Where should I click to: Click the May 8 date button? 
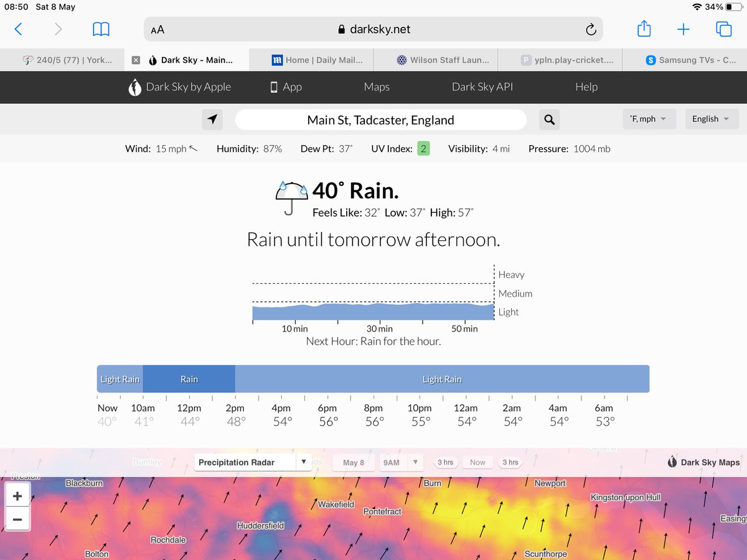pyautogui.click(x=354, y=462)
